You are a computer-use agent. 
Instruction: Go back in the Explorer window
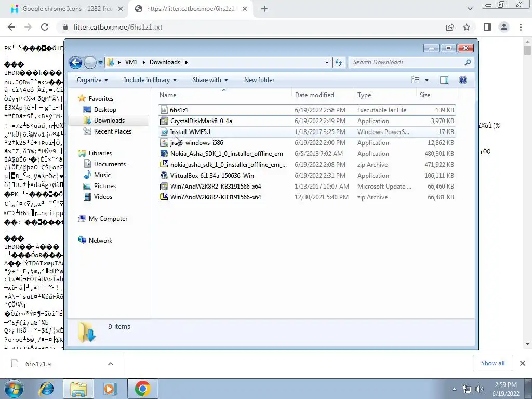(x=75, y=62)
